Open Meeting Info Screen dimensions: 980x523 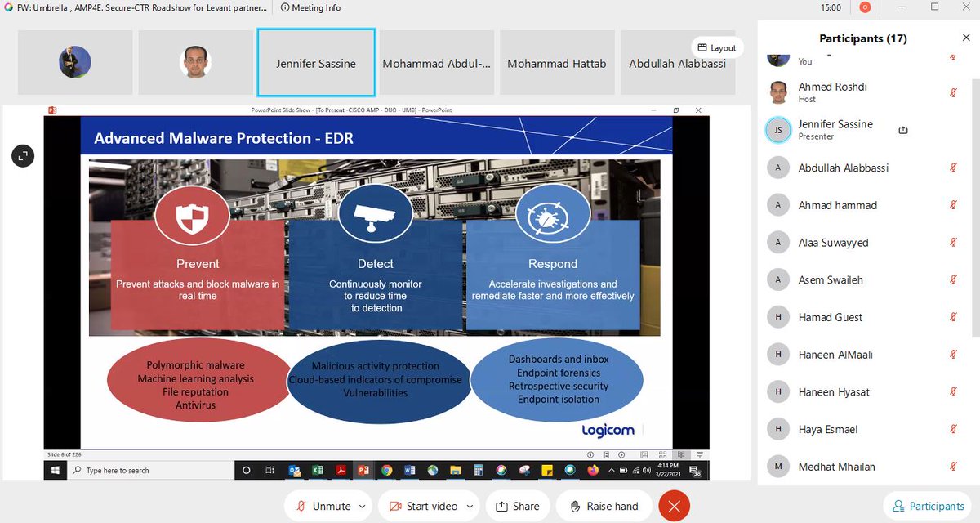pos(310,7)
